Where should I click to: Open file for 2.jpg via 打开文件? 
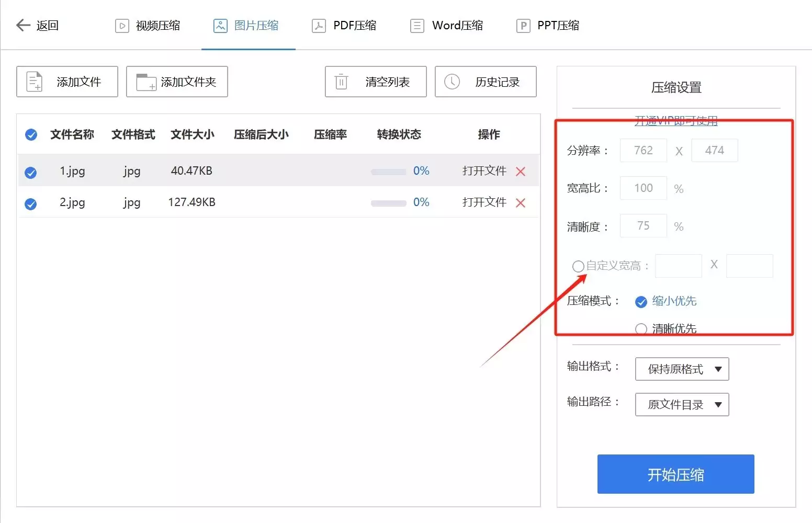point(484,202)
